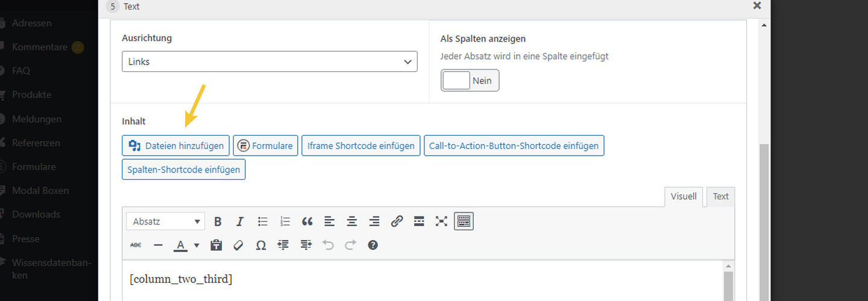This screenshot has height=301, width=868.
Task: Toggle the toolbar kitchen sink button
Action: point(464,221)
